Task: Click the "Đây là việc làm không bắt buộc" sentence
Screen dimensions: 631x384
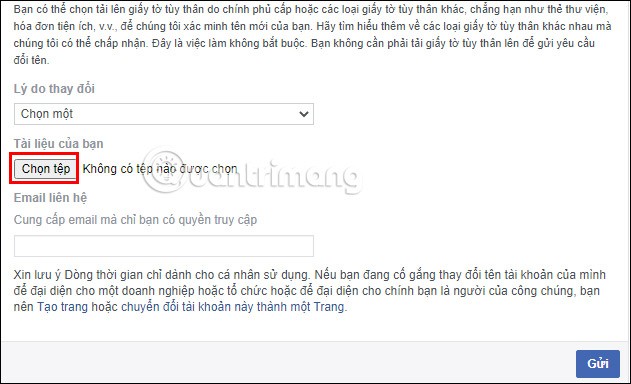Action: 230,43
